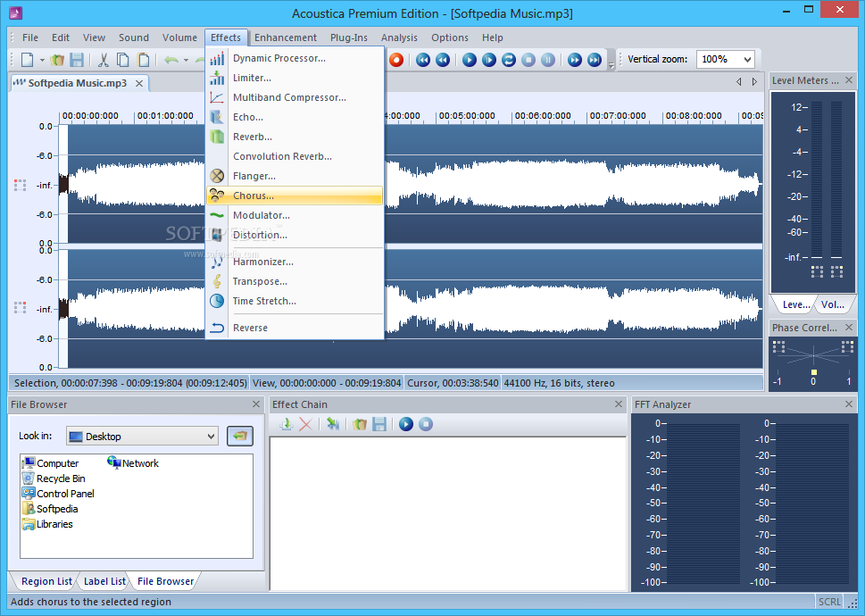Open Convolution Reverb from the menu

click(x=295, y=156)
